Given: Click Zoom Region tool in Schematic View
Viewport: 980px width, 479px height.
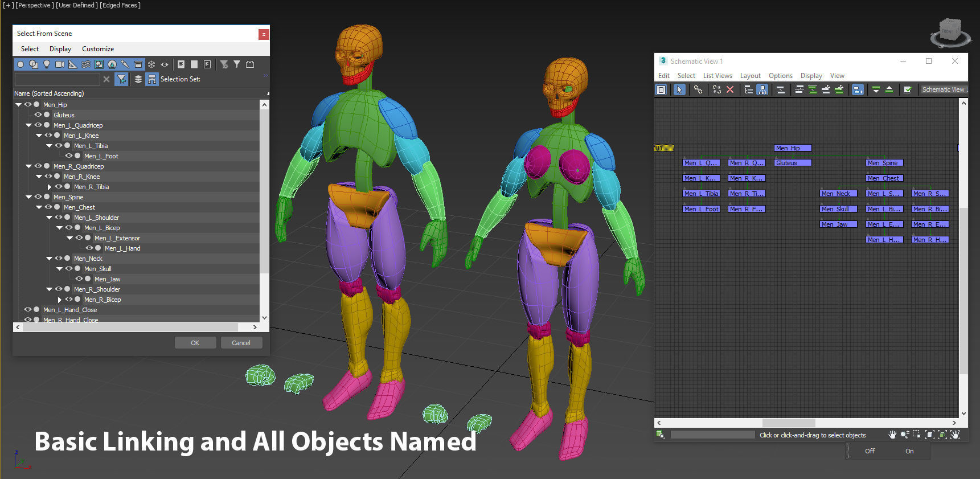Looking at the screenshot, I should 917,435.
